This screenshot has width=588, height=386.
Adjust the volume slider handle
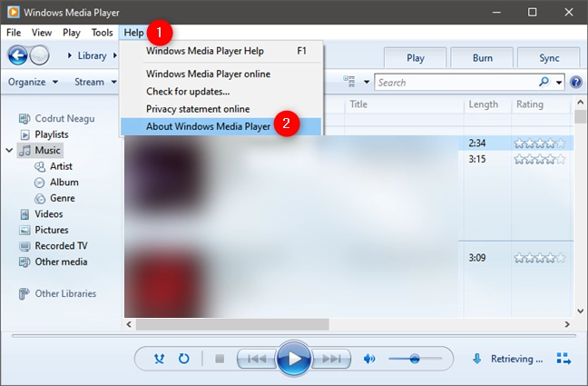[x=415, y=359]
